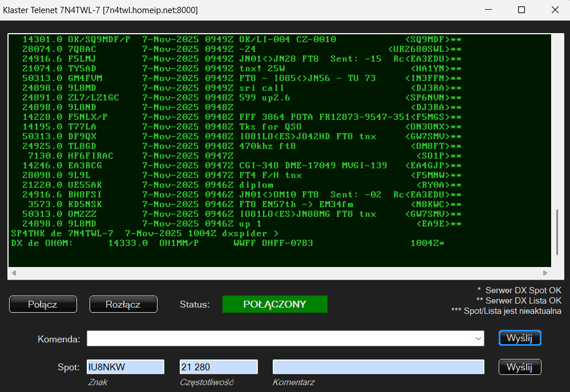Close the Klaster Telenet window

(554, 10)
